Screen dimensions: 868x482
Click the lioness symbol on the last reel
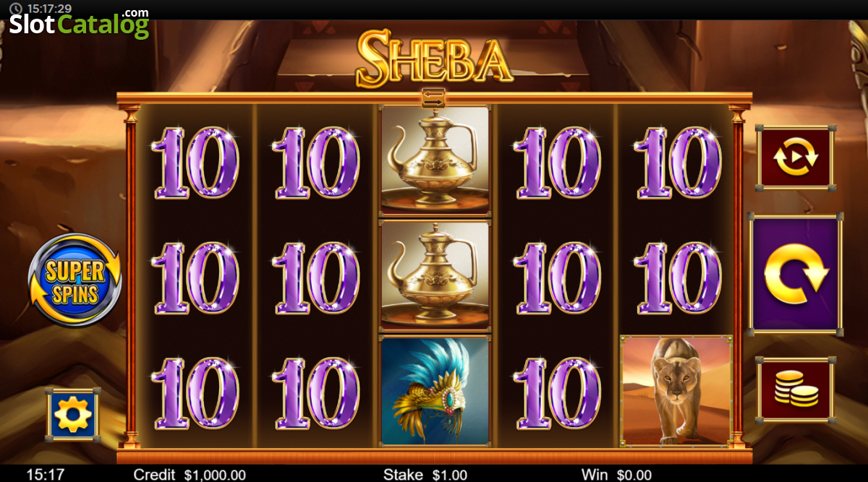676,390
